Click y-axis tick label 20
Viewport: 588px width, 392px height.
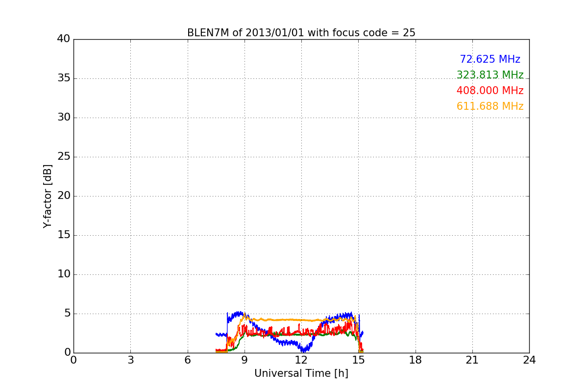64,196
